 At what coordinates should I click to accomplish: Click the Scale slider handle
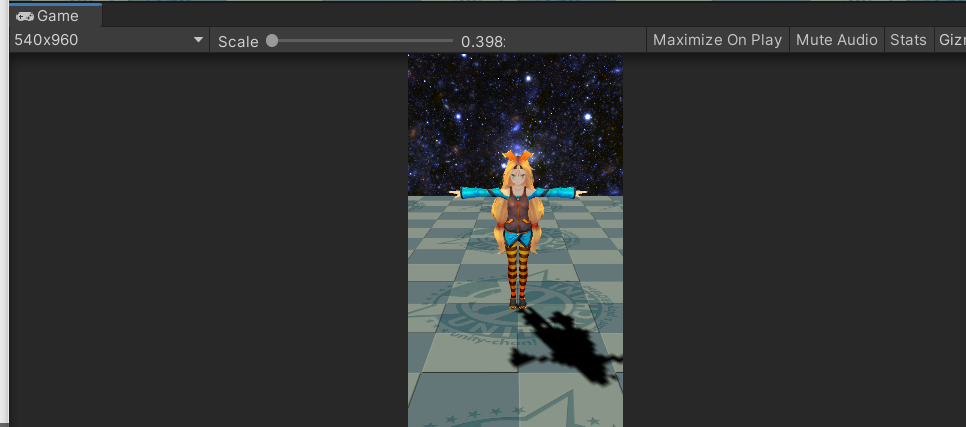coord(272,41)
